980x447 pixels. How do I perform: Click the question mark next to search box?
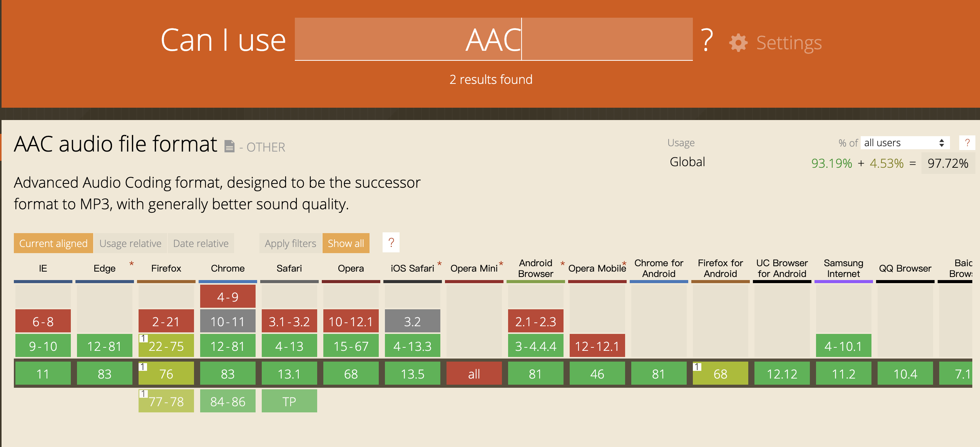(707, 40)
